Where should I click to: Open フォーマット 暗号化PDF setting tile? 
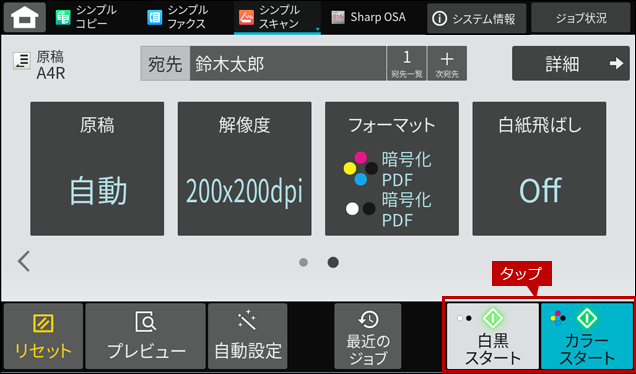click(392, 169)
